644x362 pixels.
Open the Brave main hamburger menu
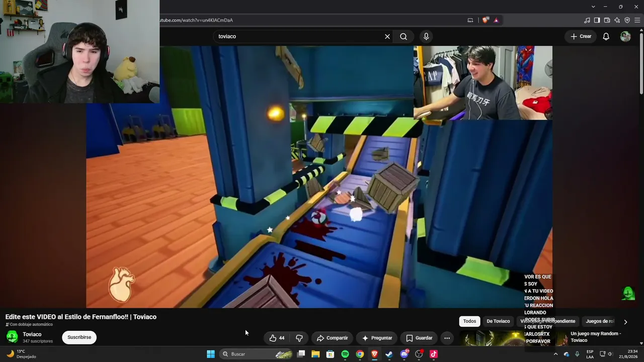pyautogui.click(x=637, y=20)
